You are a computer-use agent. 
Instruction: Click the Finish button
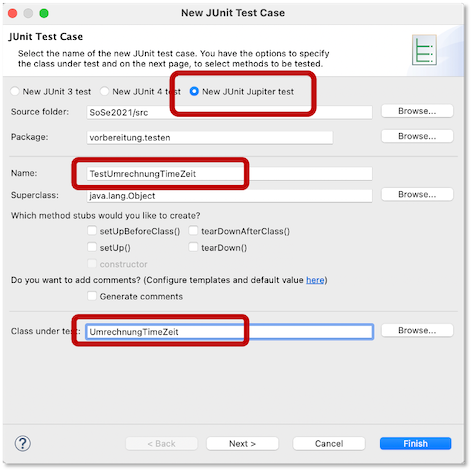pyautogui.click(x=415, y=444)
